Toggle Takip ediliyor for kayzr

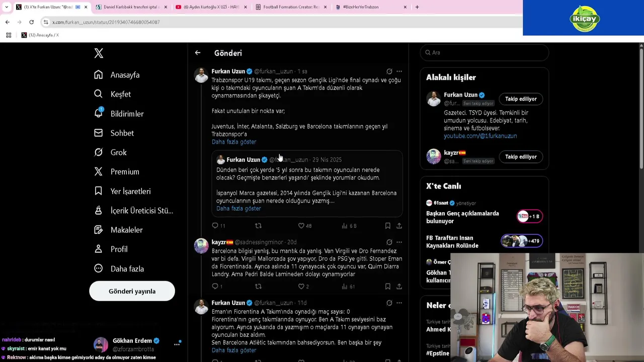coord(521,157)
